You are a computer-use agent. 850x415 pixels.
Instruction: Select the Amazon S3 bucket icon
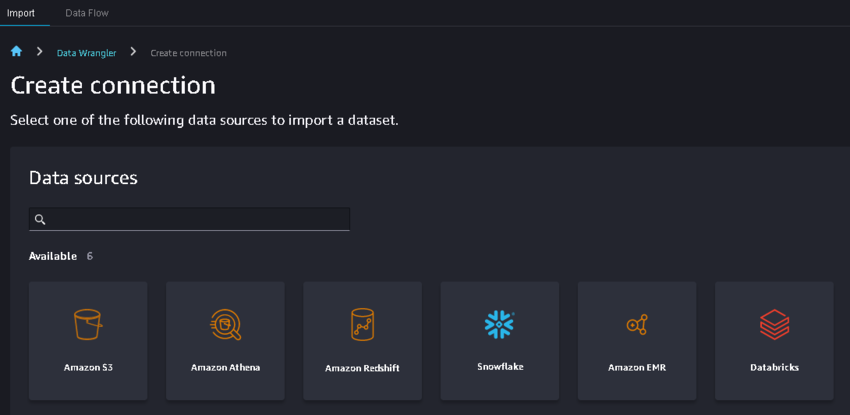pyautogui.click(x=88, y=325)
